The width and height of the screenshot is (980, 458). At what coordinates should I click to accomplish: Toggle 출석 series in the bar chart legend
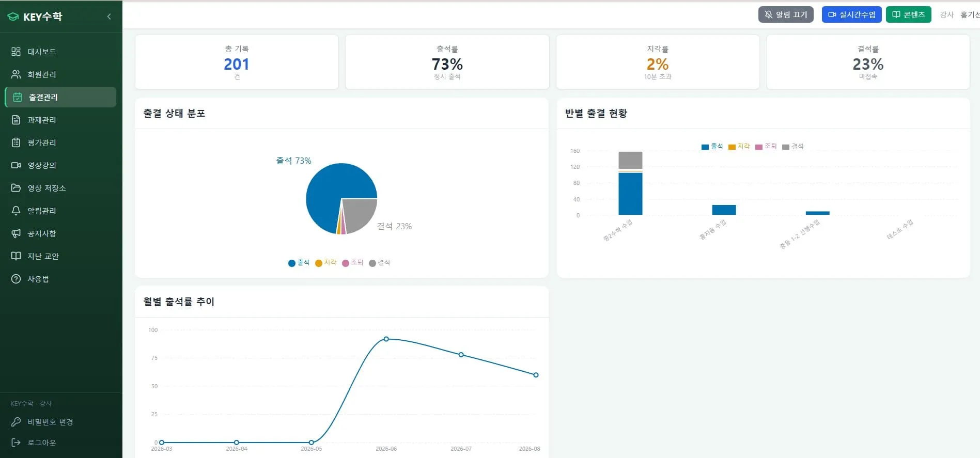tap(712, 147)
